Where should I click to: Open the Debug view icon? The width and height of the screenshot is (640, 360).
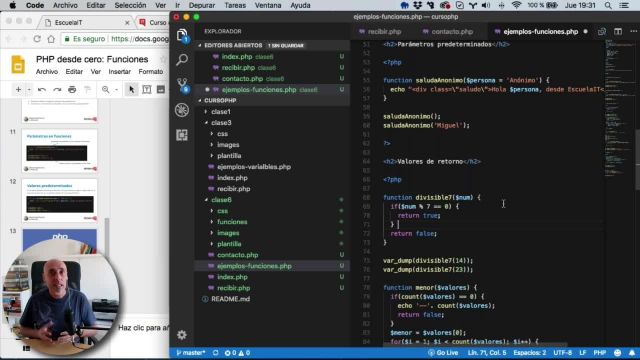point(182,110)
